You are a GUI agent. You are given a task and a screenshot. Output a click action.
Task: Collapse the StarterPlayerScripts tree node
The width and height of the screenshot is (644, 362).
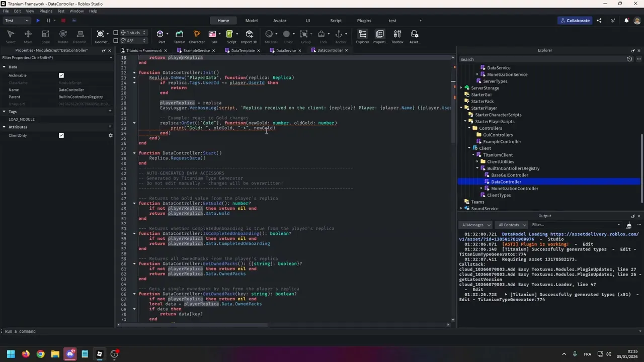coord(465,121)
